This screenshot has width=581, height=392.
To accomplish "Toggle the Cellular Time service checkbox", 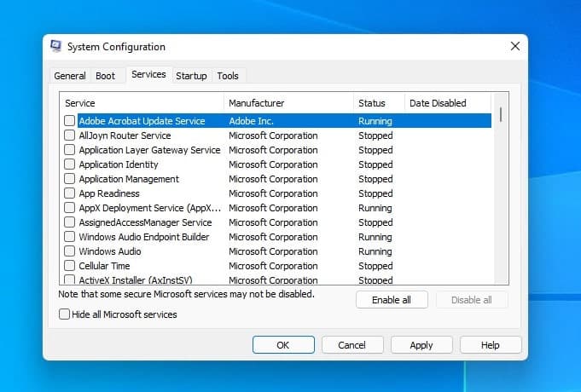I will click(x=69, y=266).
